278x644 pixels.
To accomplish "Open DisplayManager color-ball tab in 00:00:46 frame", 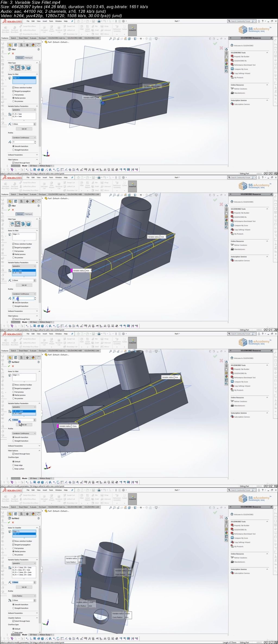I will point(33,45).
